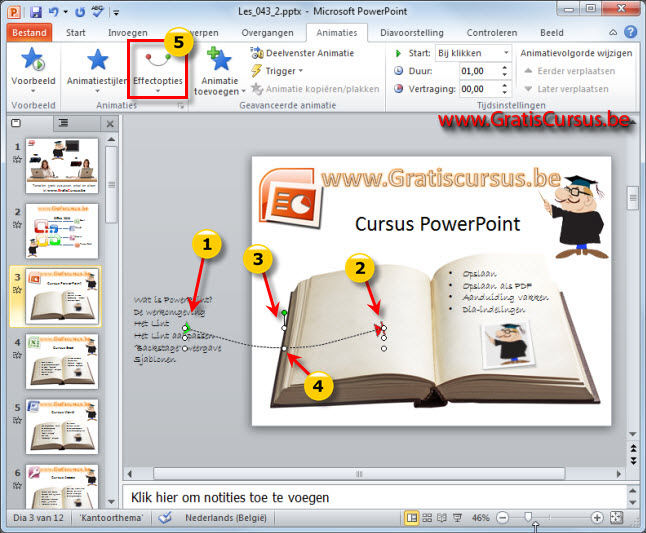The image size is (646, 533).
Task: Click the zoom out minus button
Action: pyautogui.click(x=502, y=518)
